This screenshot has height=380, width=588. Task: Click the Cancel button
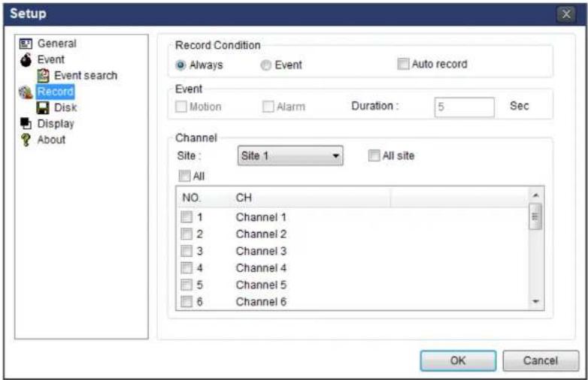[541, 361]
